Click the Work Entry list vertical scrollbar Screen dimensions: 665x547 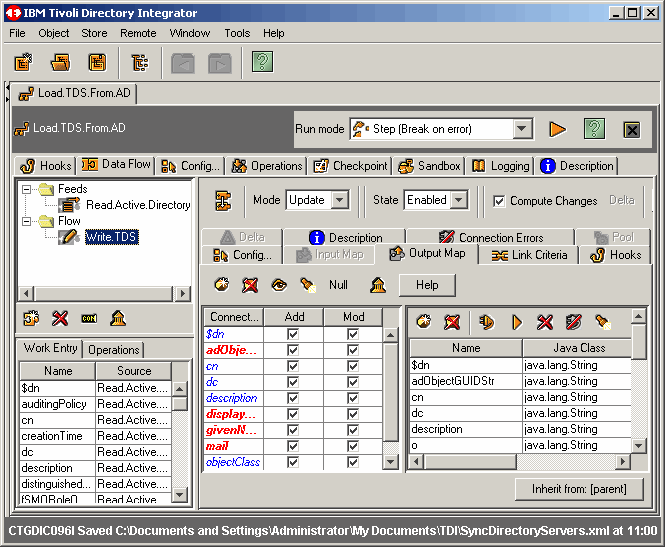[180, 440]
